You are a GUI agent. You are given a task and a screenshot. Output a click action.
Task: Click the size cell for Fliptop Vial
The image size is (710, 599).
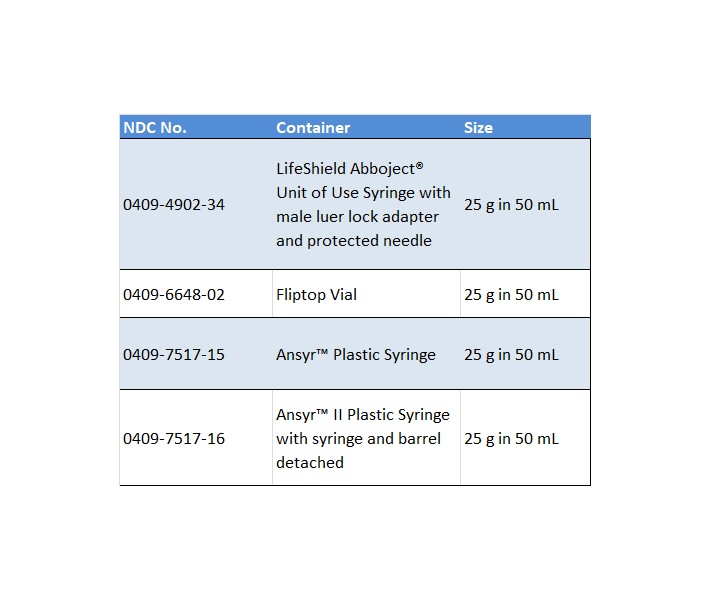511,295
